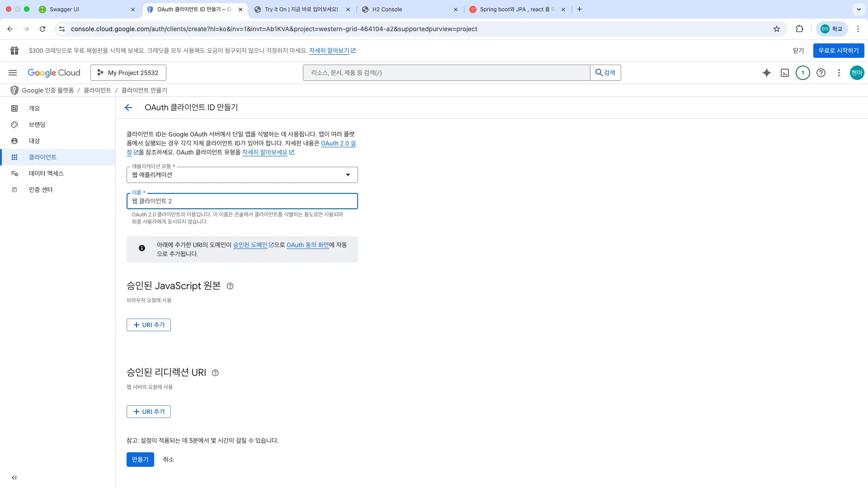The image size is (868, 488).
Task: Click the blue 만들기 button
Action: [x=140, y=460]
